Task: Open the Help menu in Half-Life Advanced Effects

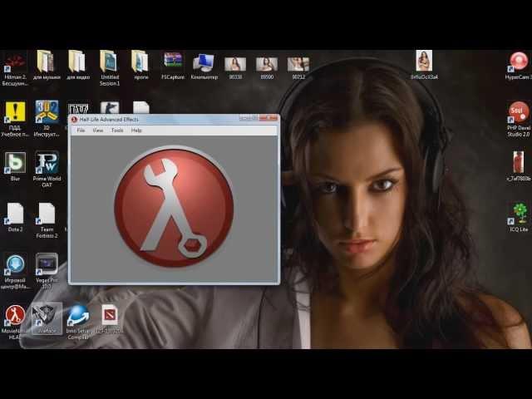Action: click(x=136, y=131)
